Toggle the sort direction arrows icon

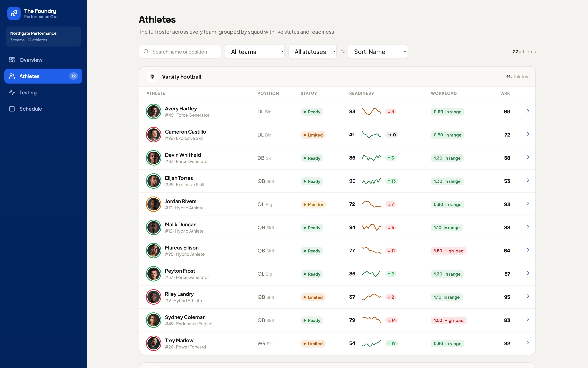pyautogui.click(x=343, y=52)
